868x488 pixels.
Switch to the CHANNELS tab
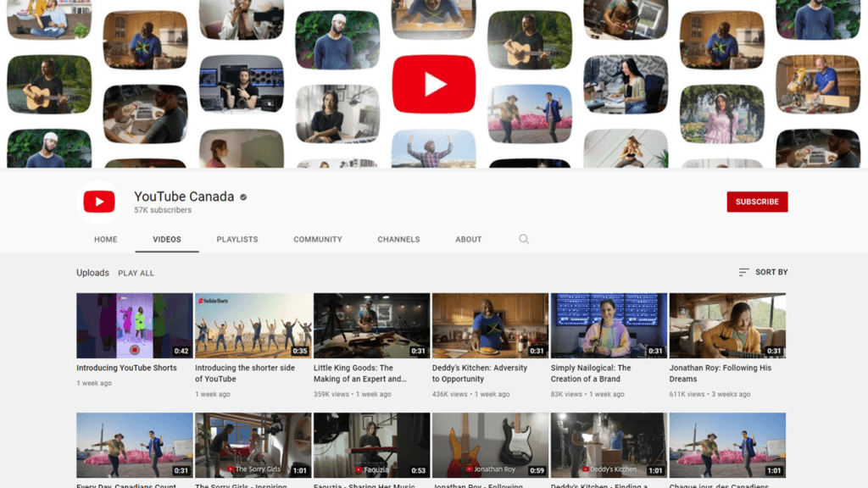398,239
